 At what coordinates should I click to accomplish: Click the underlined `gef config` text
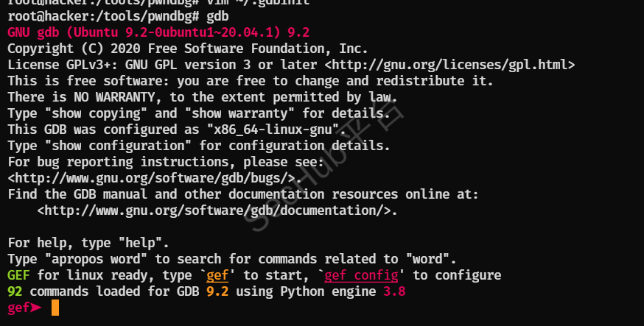pos(361,275)
